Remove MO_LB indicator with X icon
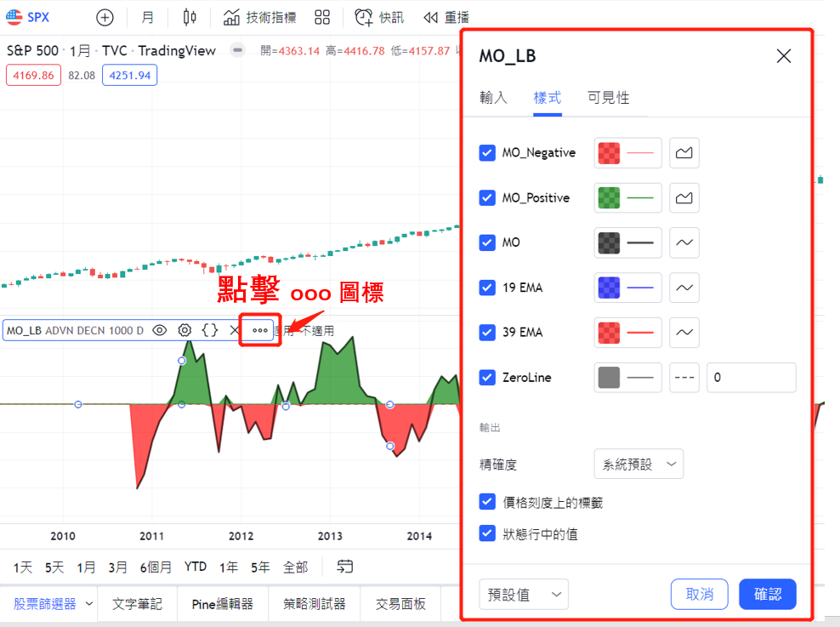 [x=234, y=330]
